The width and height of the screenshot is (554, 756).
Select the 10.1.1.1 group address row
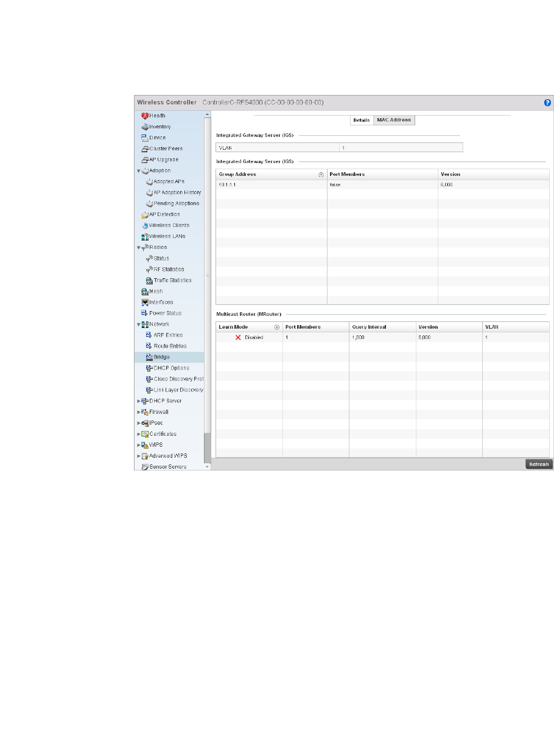pyautogui.click(x=382, y=184)
